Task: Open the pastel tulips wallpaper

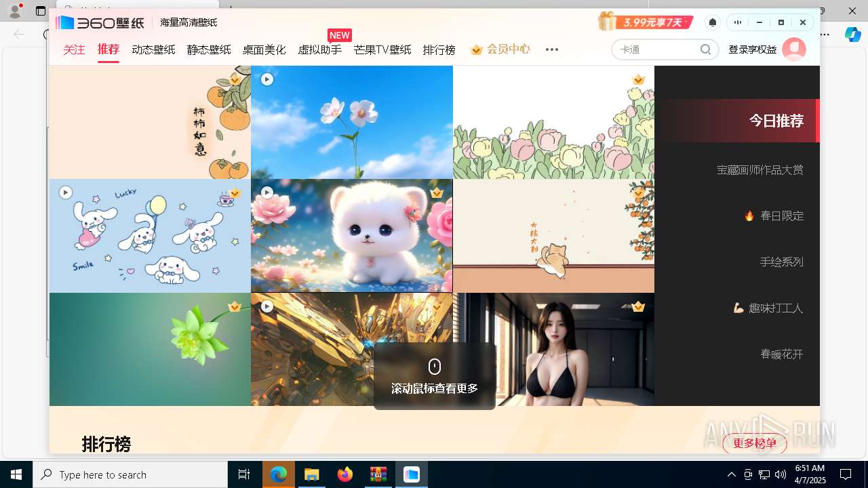Action: 553,122
